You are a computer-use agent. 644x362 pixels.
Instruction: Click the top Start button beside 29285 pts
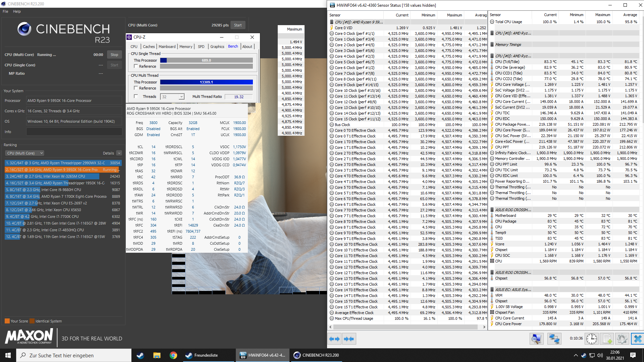click(238, 25)
